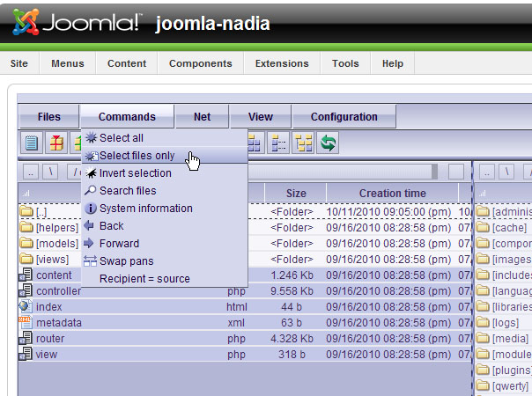
Task: Open the Tools dropdown menu
Action: 345,63
